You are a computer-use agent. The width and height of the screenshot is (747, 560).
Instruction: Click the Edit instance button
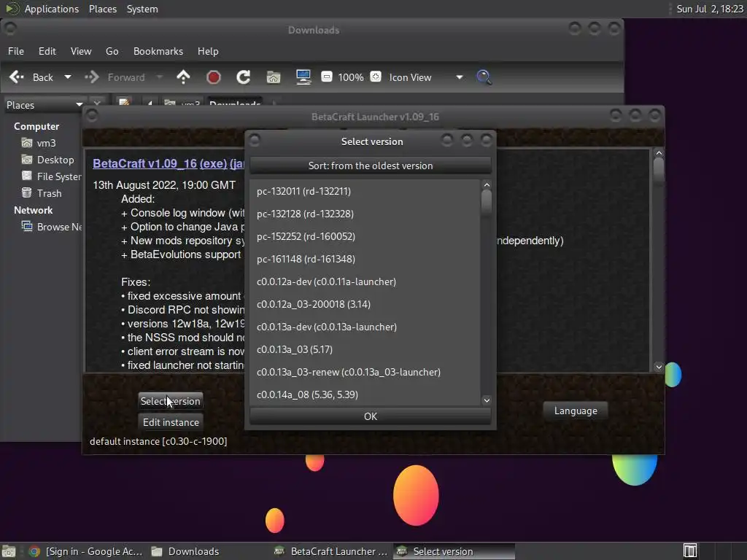[x=171, y=422]
